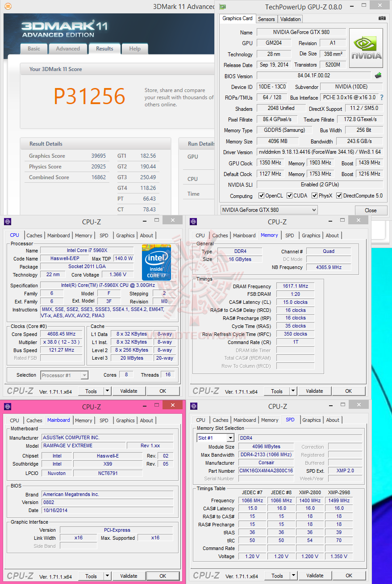This screenshot has height=584, width=392.
Task: Click the Part Number field CMK16GX4M4A2800C16
Action: tap(266, 471)
